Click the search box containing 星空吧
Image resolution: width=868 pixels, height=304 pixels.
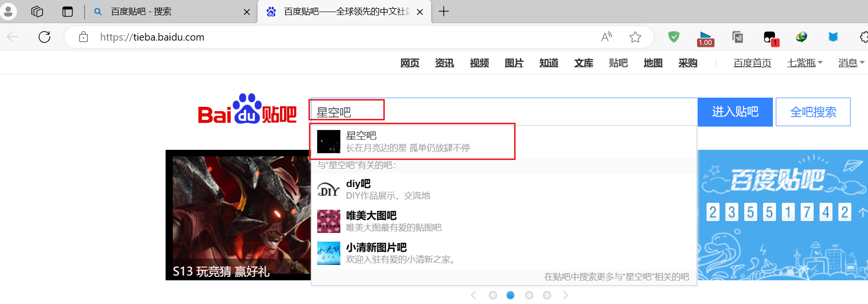tap(504, 112)
